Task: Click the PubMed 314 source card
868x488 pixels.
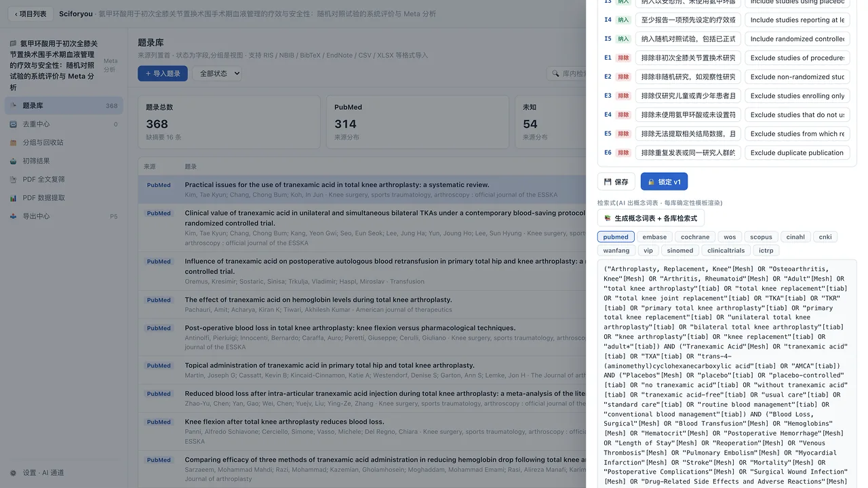Action: point(417,122)
